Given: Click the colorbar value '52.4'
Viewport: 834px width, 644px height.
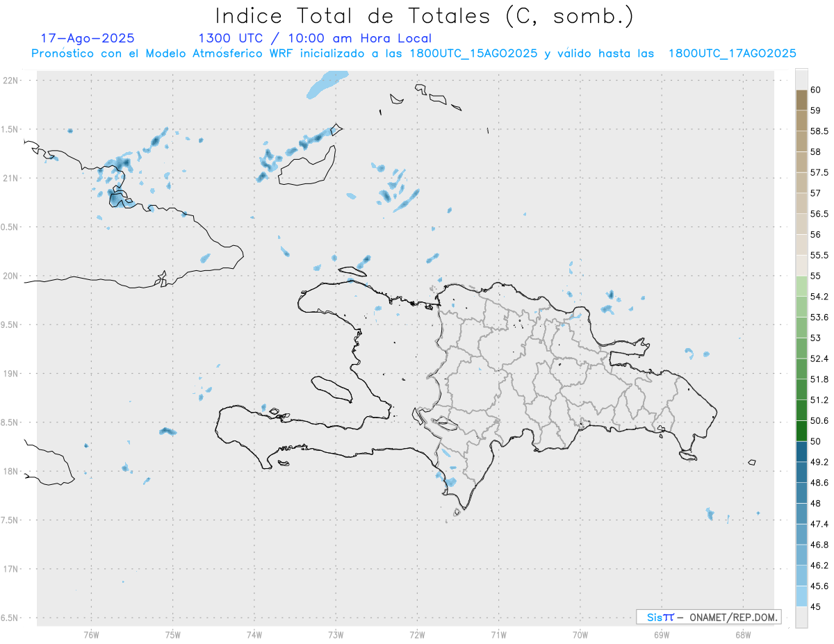Looking at the screenshot, I should click(819, 358).
